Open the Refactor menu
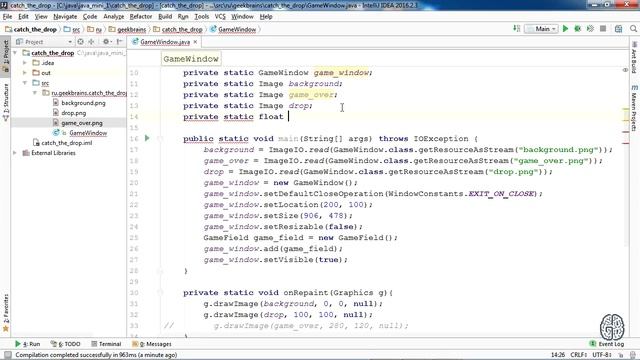 click(141, 16)
